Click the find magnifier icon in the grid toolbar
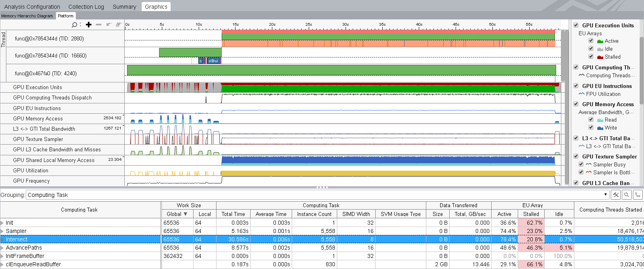The image size is (644, 269). (x=627, y=195)
